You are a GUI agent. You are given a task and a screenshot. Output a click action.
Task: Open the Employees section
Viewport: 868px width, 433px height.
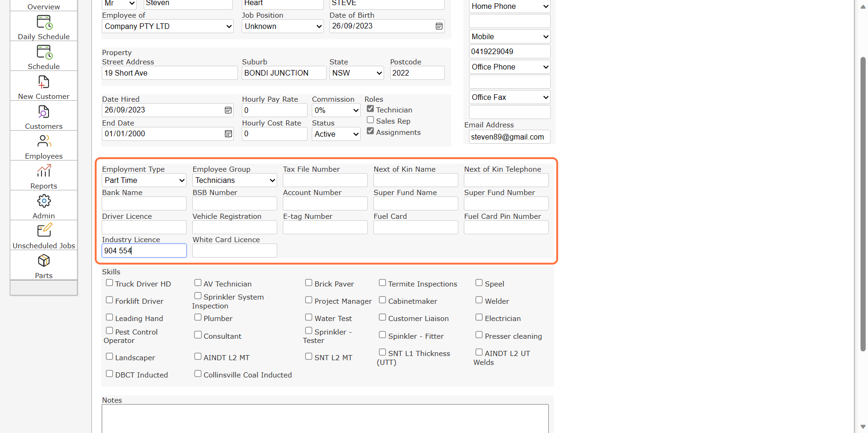(x=43, y=145)
